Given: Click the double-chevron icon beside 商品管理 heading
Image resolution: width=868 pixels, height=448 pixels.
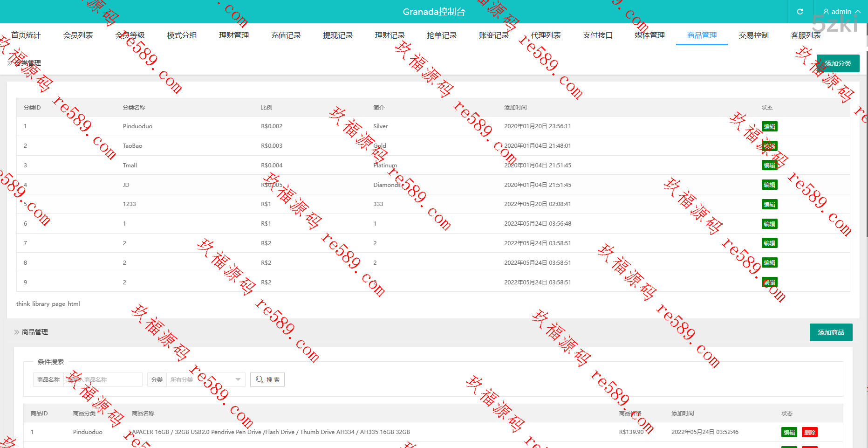Looking at the screenshot, I should (x=17, y=332).
